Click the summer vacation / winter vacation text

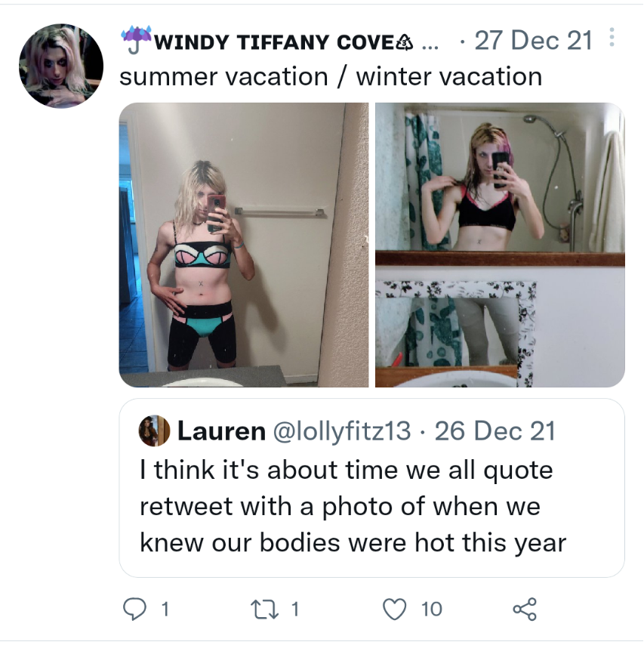click(x=331, y=77)
